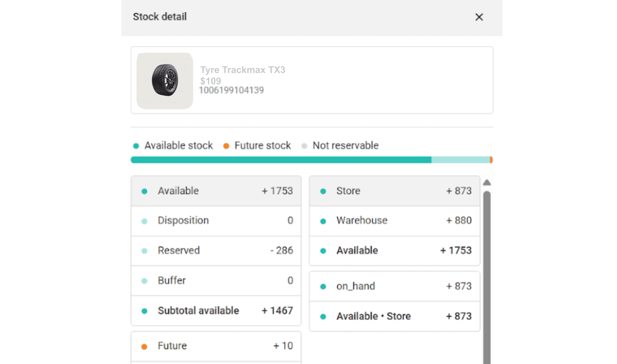Select the Reserved -286 row
617x364 pixels.
pyautogui.click(x=216, y=251)
